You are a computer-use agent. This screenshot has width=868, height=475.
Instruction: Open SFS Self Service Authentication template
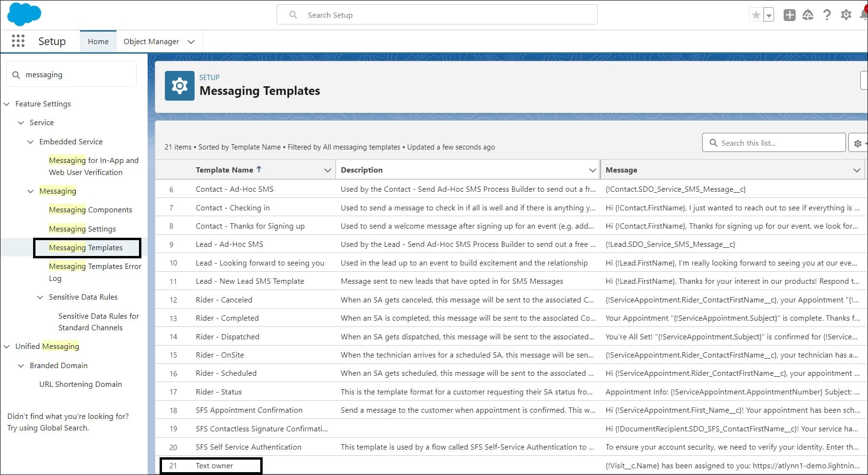click(248, 447)
